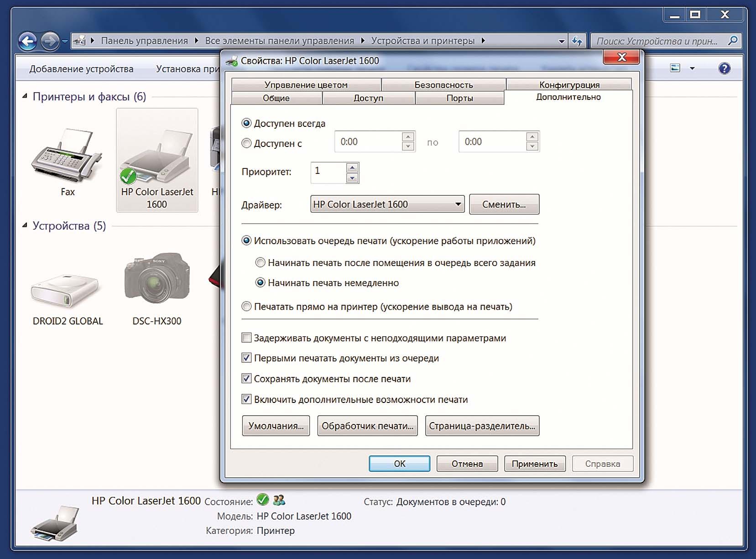Click the Back navigation arrow

pos(28,42)
